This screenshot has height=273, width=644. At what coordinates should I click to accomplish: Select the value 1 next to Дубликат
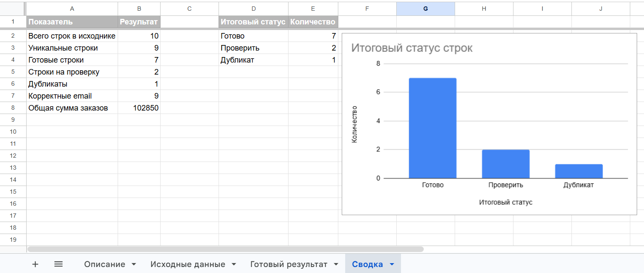(x=313, y=60)
